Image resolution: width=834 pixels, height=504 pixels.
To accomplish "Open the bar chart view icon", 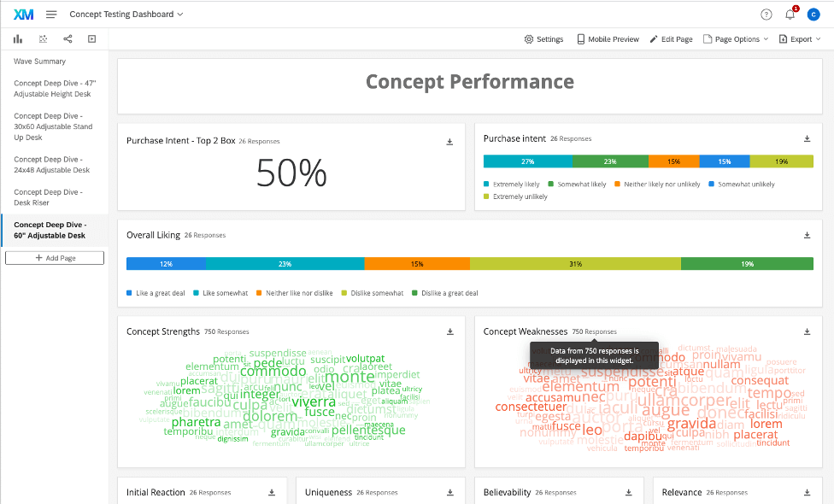I will point(17,39).
